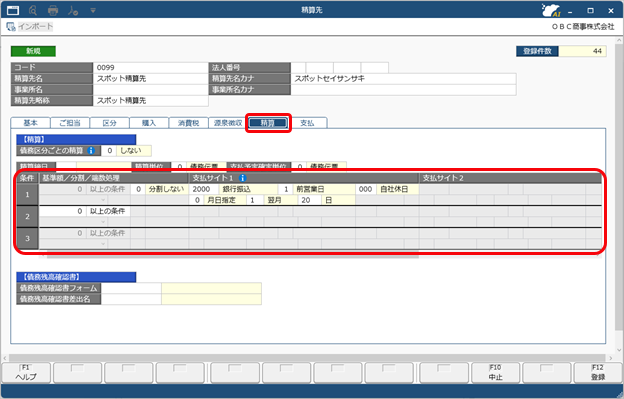Image resolution: width=624 pixels, height=399 pixels.
Task: Click the F12 登録 button
Action: pos(598,373)
